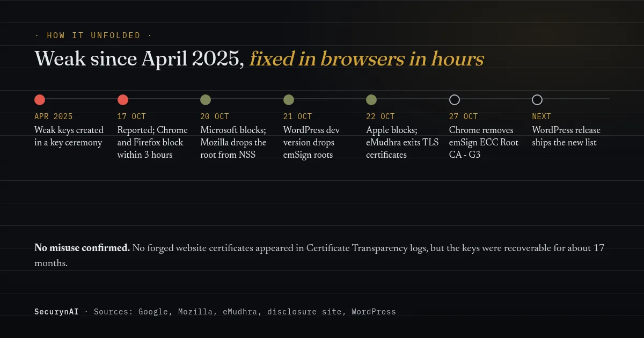The image size is (644, 338).
Task: Click 'No forged website certificates appeared' sentence
Action: (319, 255)
